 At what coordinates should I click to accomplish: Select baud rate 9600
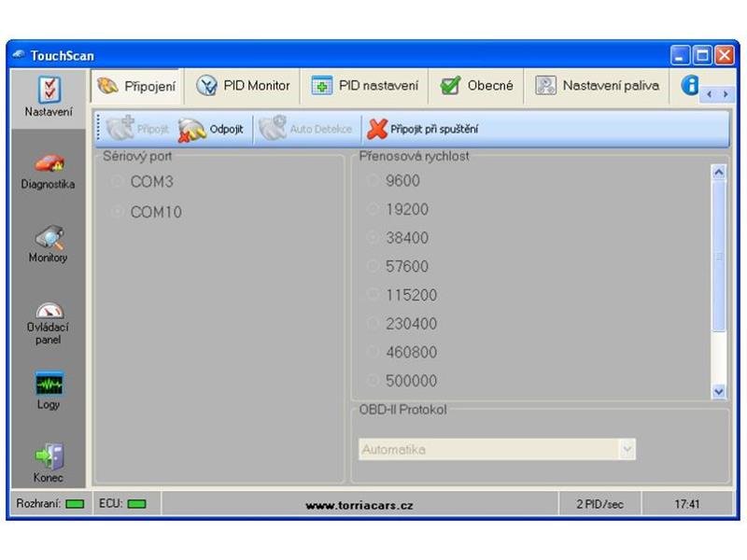393,180
